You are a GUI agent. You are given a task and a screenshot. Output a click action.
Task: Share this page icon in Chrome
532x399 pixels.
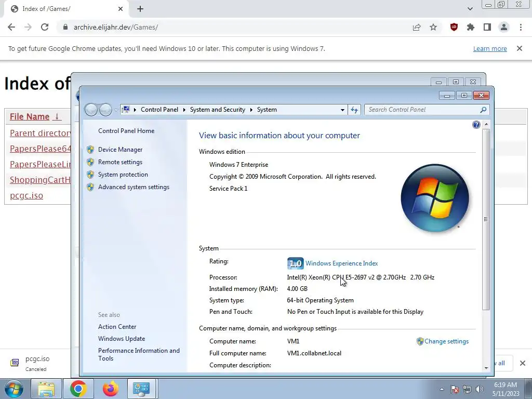[x=417, y=27]
